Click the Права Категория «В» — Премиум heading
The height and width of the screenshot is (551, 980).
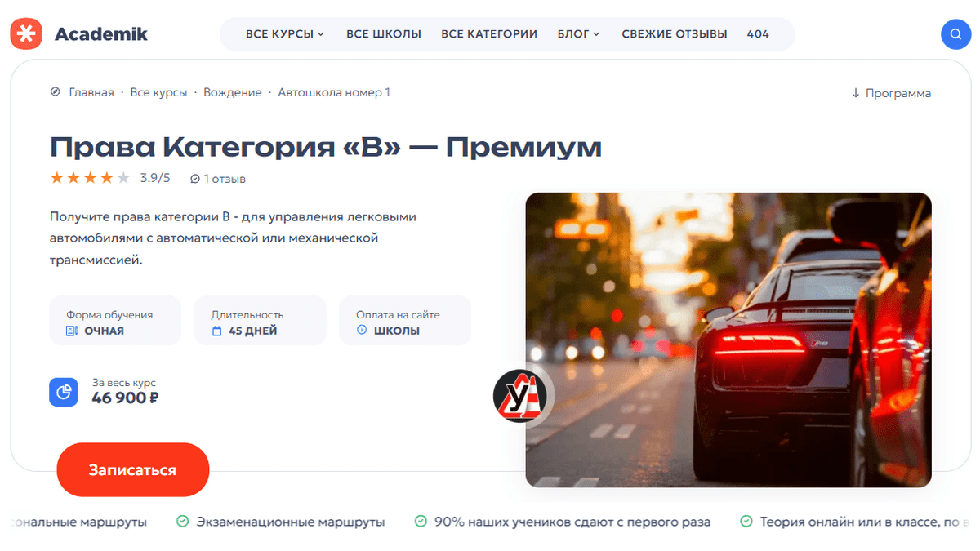click(x=326, y=147)
